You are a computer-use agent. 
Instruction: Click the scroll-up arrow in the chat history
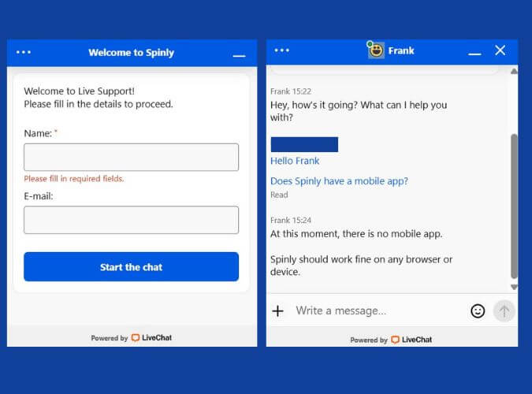514,72
